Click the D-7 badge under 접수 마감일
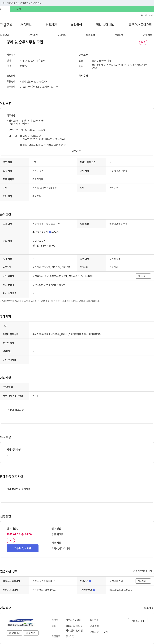This screenshot has width=154, height=644. pos(11,541)
